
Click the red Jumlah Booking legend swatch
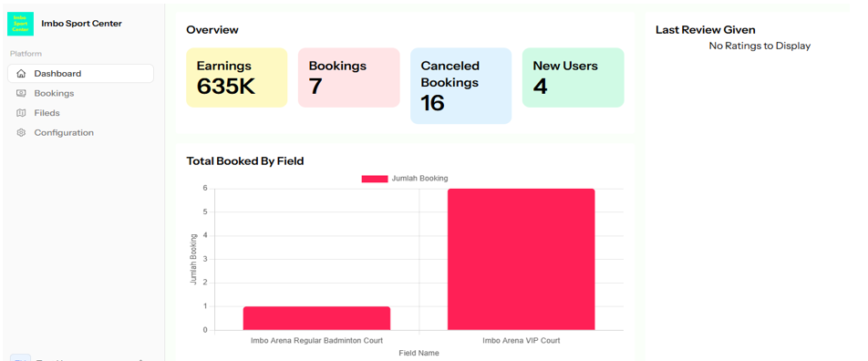[375, 179]
